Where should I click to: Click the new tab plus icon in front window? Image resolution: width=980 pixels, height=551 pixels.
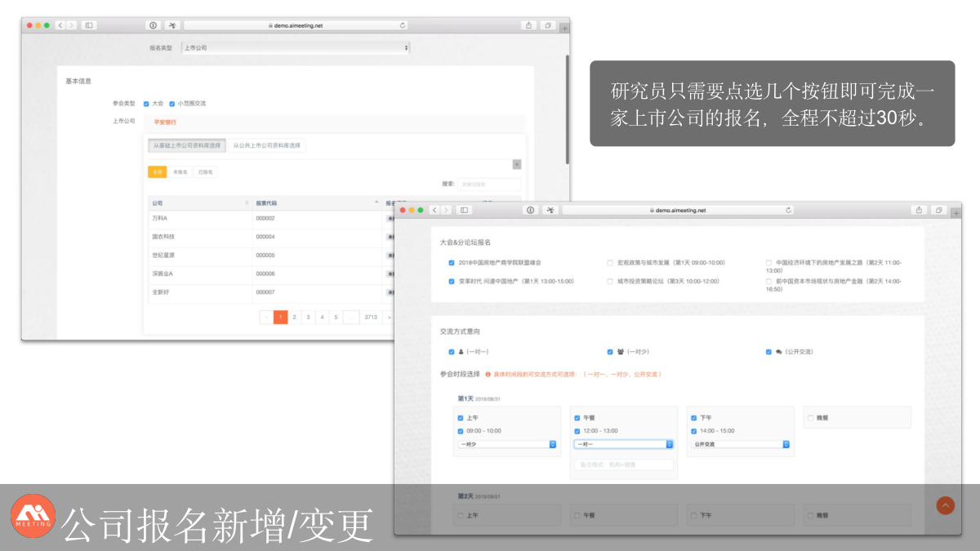(955, 211)
